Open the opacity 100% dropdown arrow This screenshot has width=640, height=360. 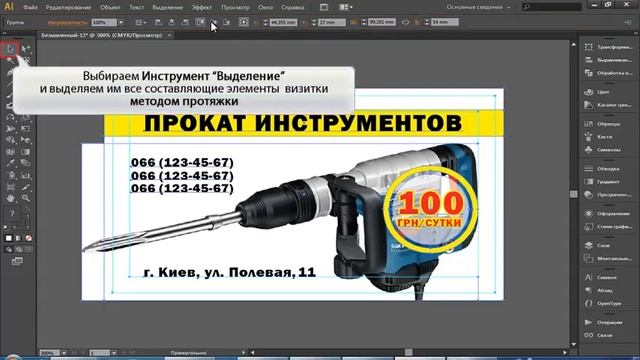tap(121, 22)
